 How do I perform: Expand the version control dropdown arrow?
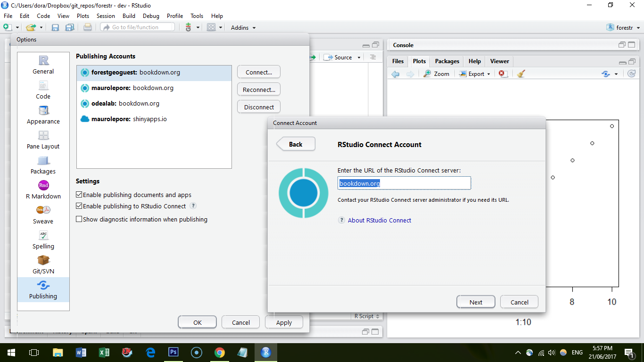point(198,28)
